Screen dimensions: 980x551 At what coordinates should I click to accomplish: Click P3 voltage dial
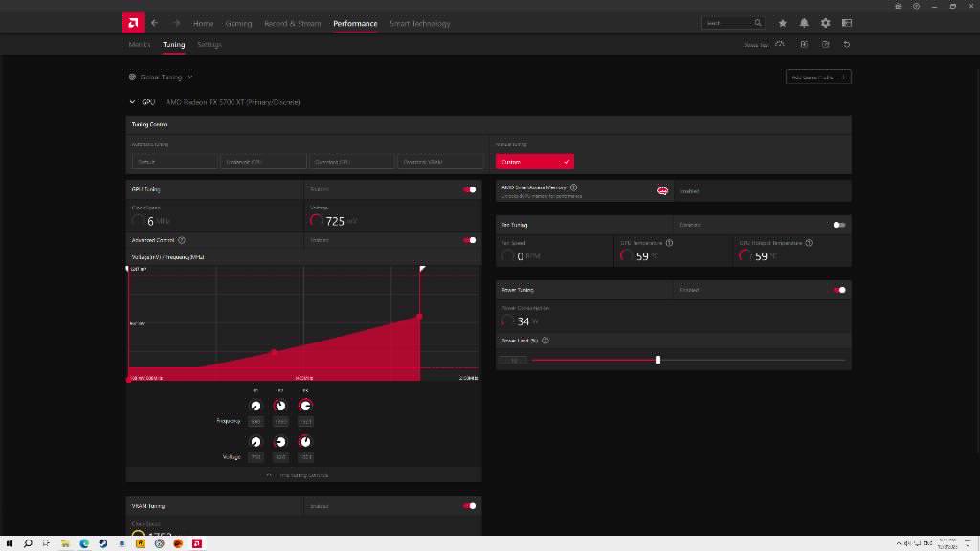coord(305,442)
